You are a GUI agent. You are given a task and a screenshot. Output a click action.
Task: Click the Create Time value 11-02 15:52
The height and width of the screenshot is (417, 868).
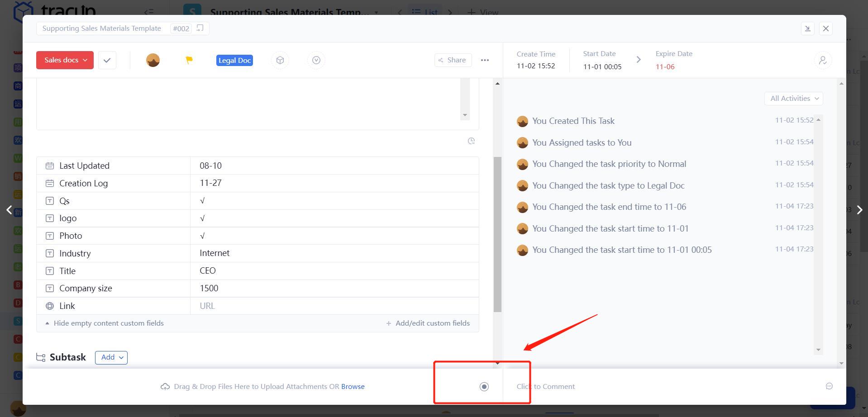point(536,66)
